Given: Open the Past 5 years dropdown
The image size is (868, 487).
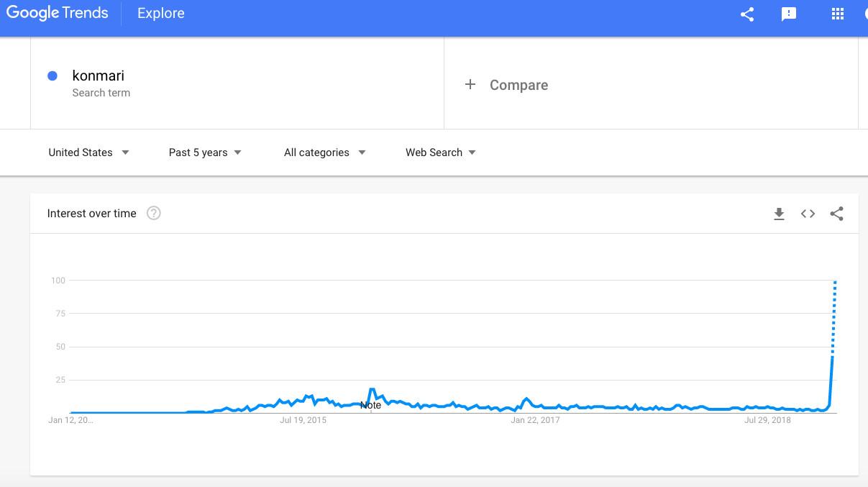Looking at the screenshot, I should (x=205, y=153).
